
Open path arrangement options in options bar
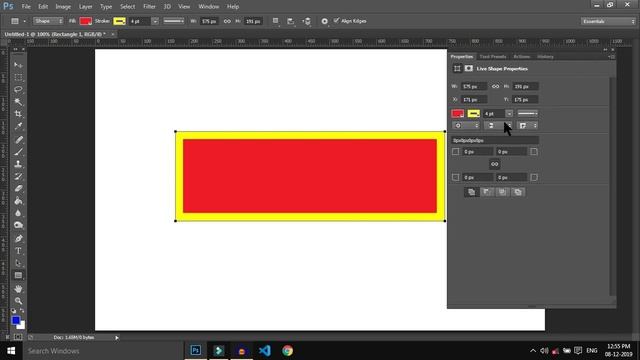[307, 21]
